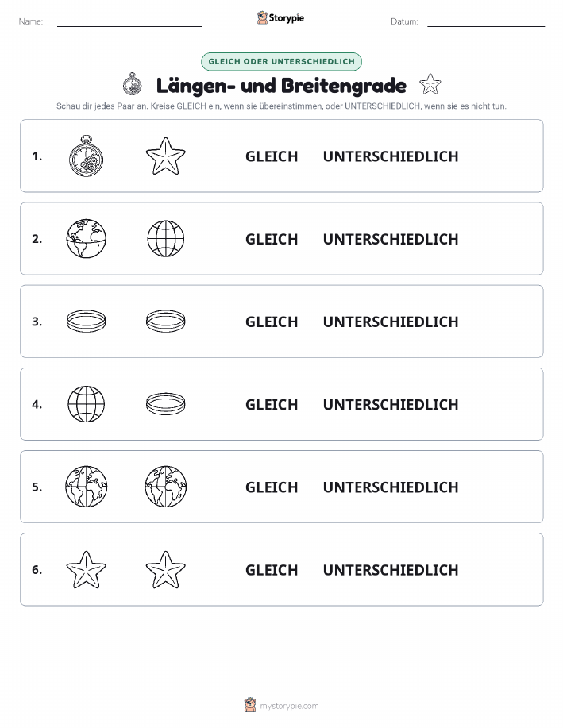Click the grid-line globe in row 2

166,239
